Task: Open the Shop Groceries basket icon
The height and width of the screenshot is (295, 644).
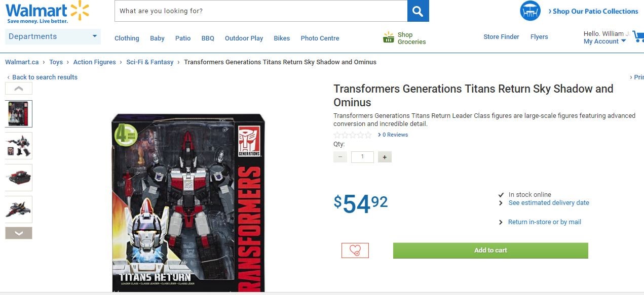Action: (x=389, y=37)
